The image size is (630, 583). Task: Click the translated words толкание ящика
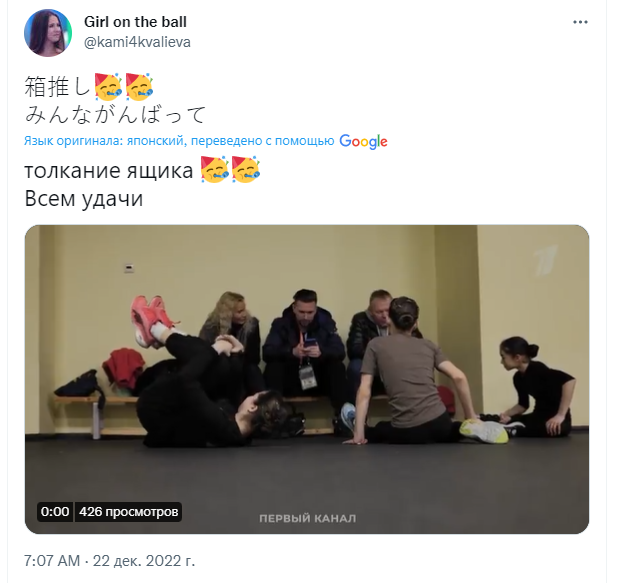109,171
